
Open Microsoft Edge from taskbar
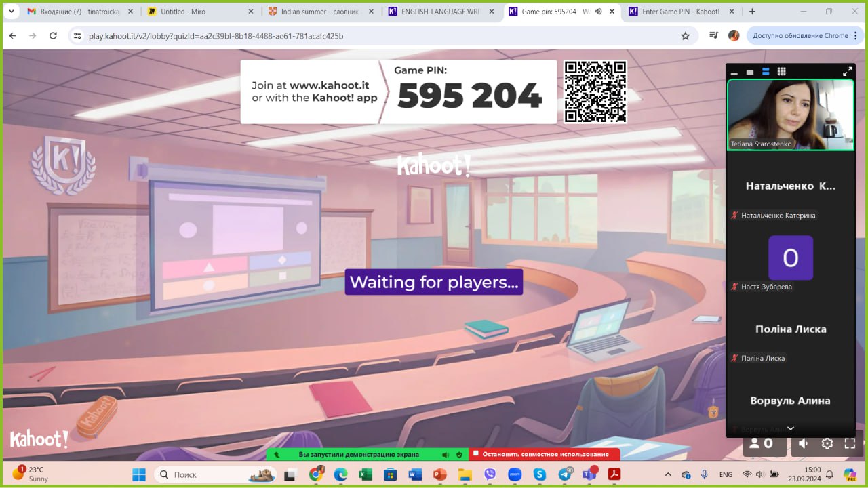coord(341,474)
